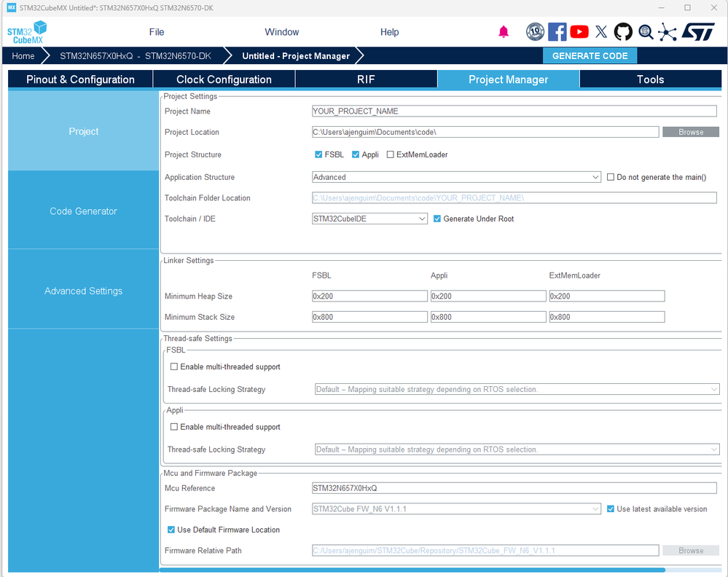
Task: Enable multi-threaded support for FSBL
Action: [174, 366]
